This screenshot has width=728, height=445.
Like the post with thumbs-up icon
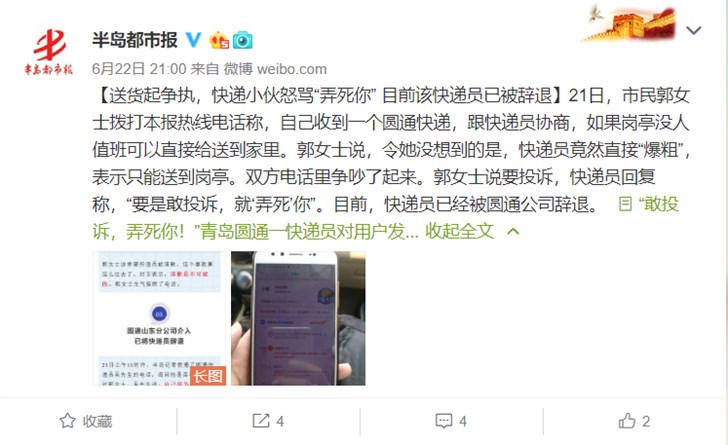coord(627,421)
